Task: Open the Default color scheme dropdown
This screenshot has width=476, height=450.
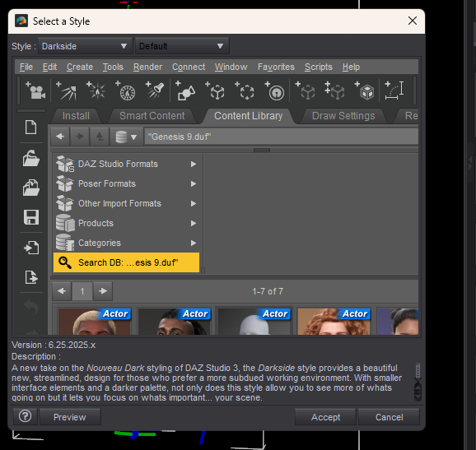Action: click(182, 46)
